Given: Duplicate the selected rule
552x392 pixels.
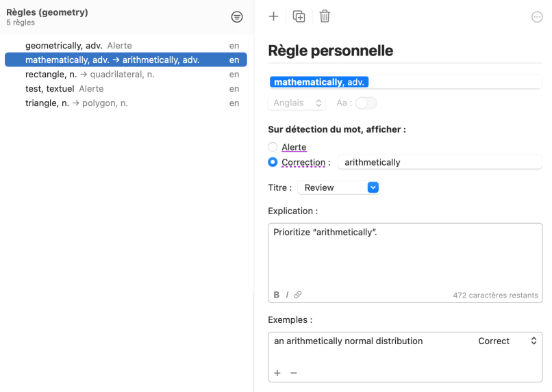Looking at the screenshot, I should [x=299, y=16].
